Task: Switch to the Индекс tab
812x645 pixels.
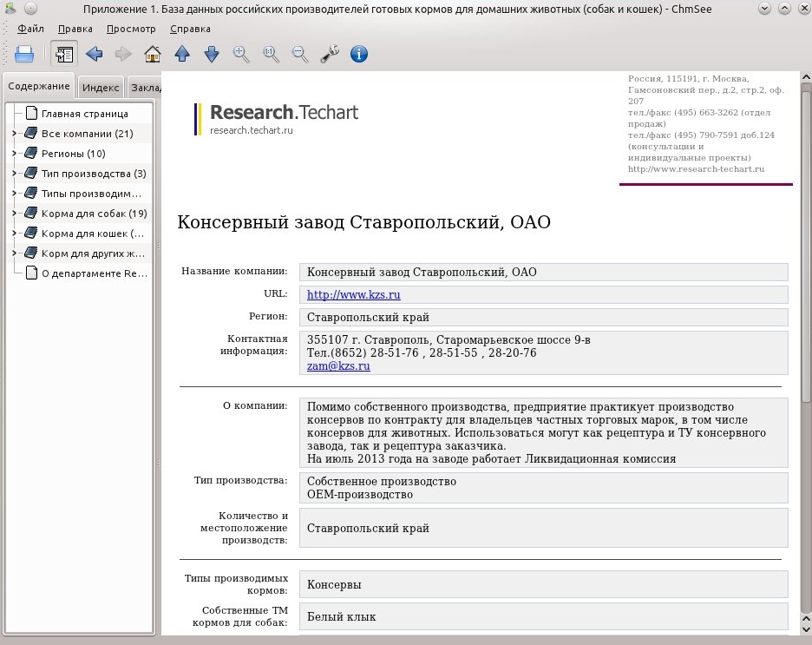Action: tap(101, 88)
